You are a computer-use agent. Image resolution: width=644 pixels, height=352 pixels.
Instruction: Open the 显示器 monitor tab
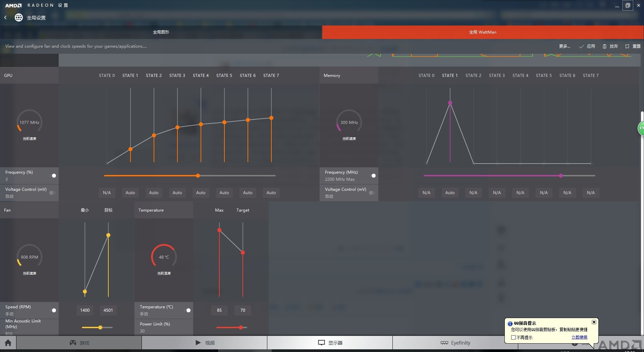pos(330,343)
